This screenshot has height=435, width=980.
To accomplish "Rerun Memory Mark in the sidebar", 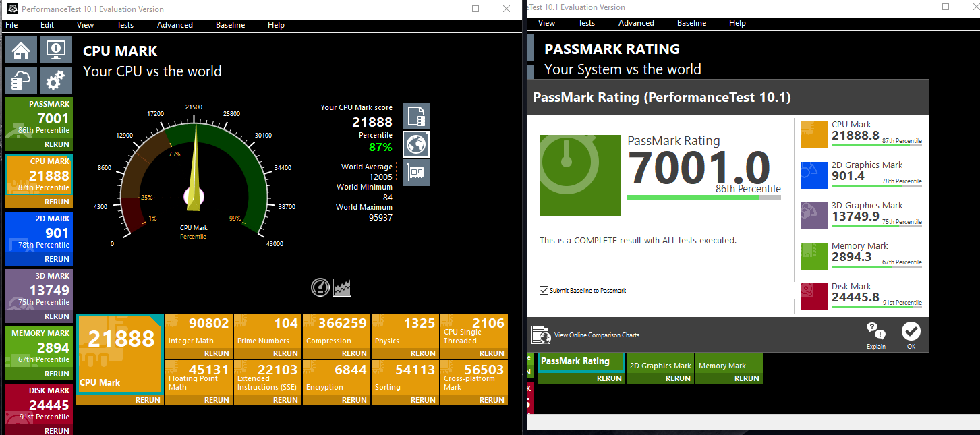I will pyautogui.click(x=57, y=374).
